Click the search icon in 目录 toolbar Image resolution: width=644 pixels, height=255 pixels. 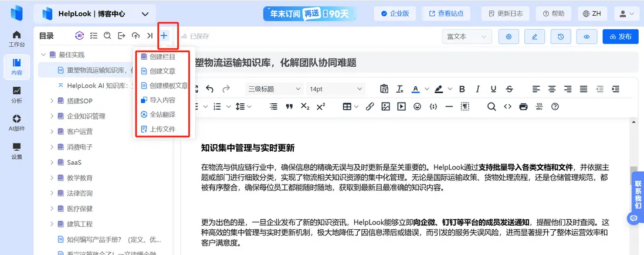[107, 36]
